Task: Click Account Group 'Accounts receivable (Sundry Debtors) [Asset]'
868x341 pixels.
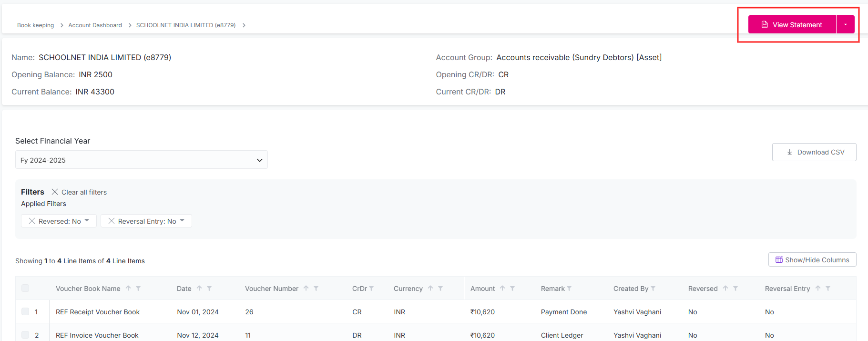Action: click(x=579, y=57)
